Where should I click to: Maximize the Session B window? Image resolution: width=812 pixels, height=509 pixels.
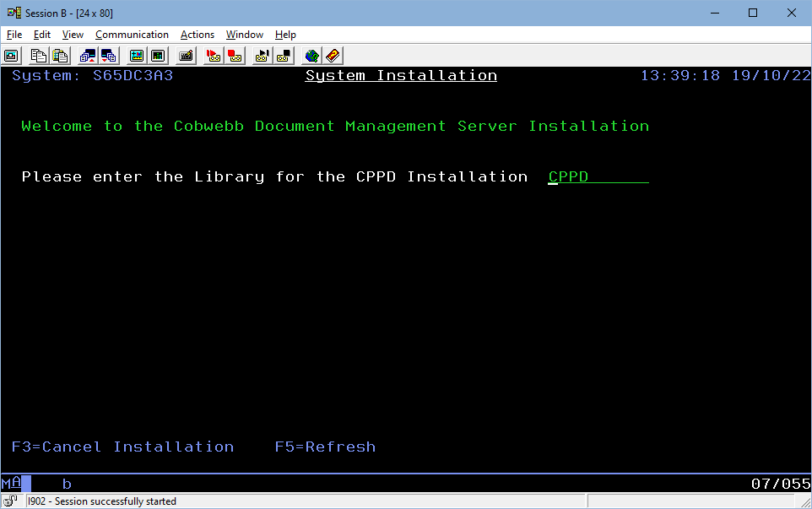(753, 13)
